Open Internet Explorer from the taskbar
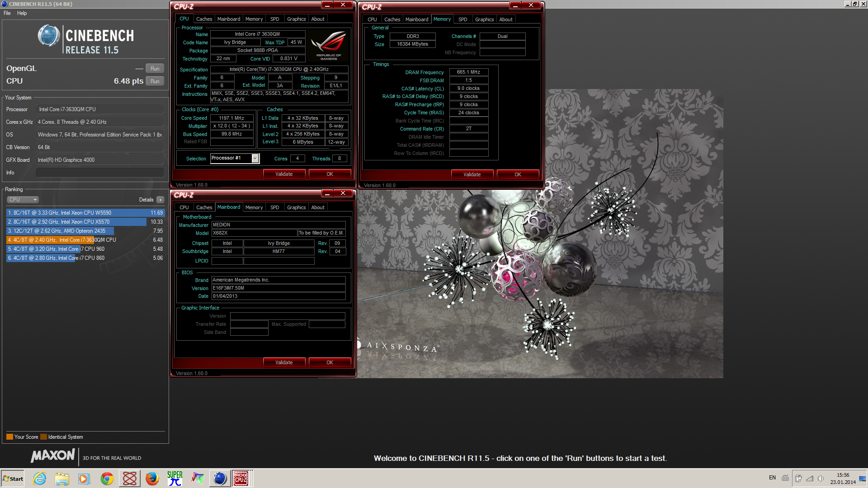Viewport: 868px width, 488px height. click(40, 479)
